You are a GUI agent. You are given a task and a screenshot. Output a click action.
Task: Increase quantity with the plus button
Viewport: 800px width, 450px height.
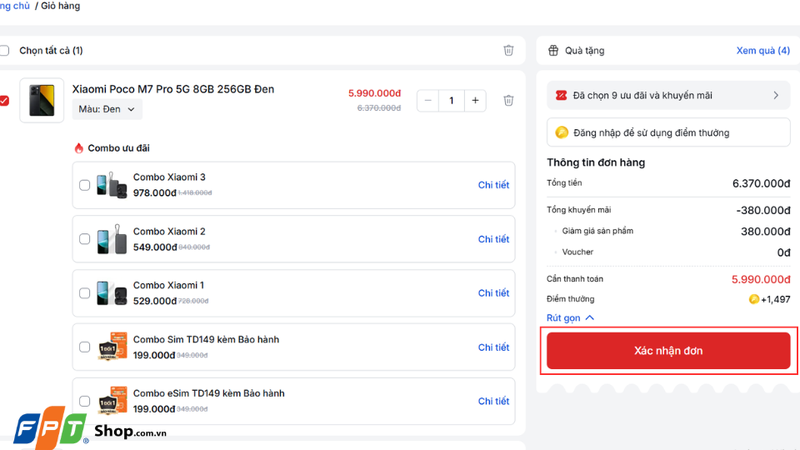click(475, 101)
